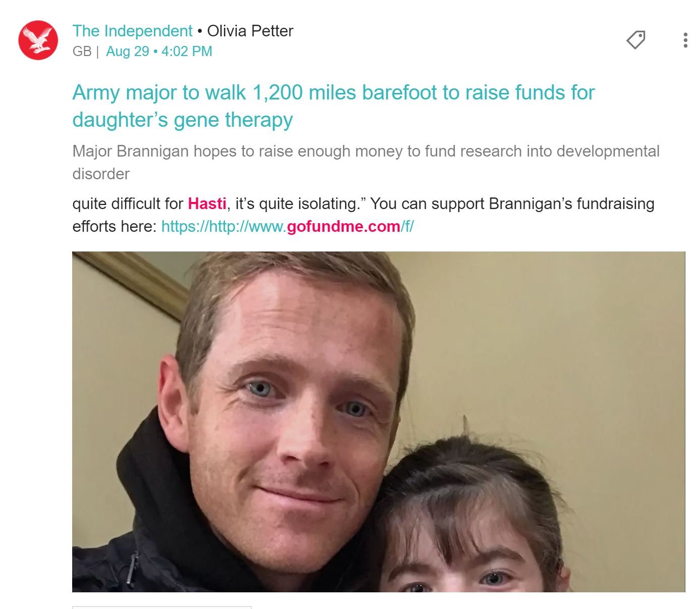Open the article photo of man and girl
The height and width of the screenshot is (609, 700).
click(x=379, y=422)
